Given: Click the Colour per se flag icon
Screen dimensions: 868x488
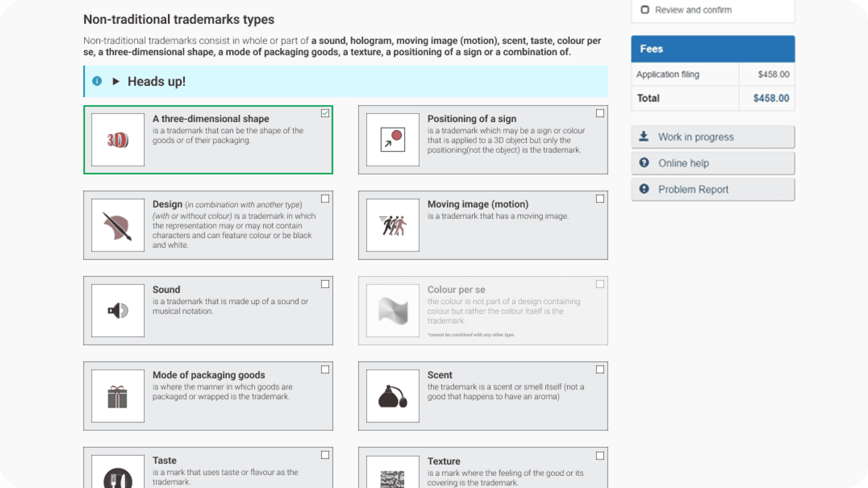Looking at the screenshot, I should point(393,310).
